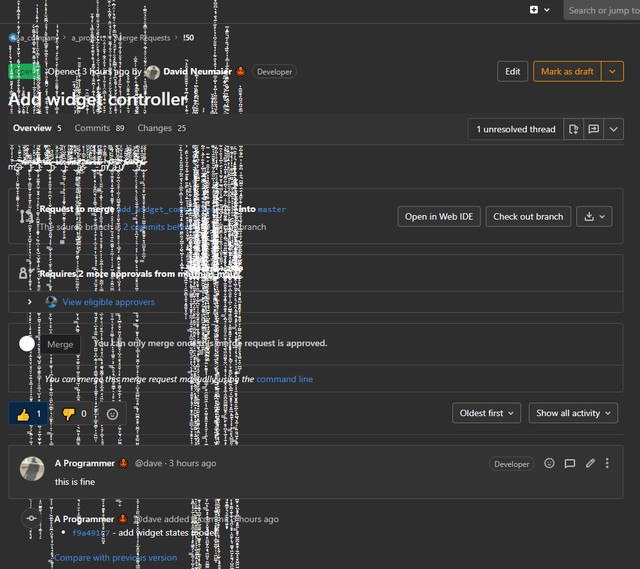Focus the Search or jump to field
Screen dimensions: 640x569
(602, 10)
